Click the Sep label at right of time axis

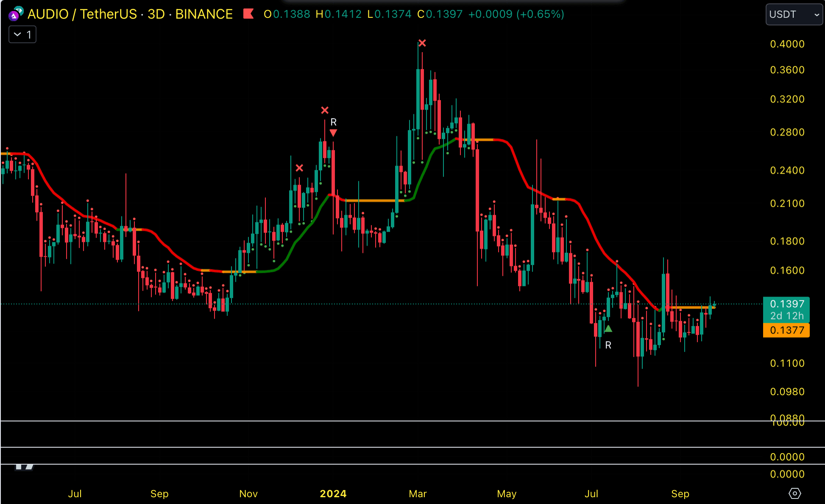(x=680, y=494)
